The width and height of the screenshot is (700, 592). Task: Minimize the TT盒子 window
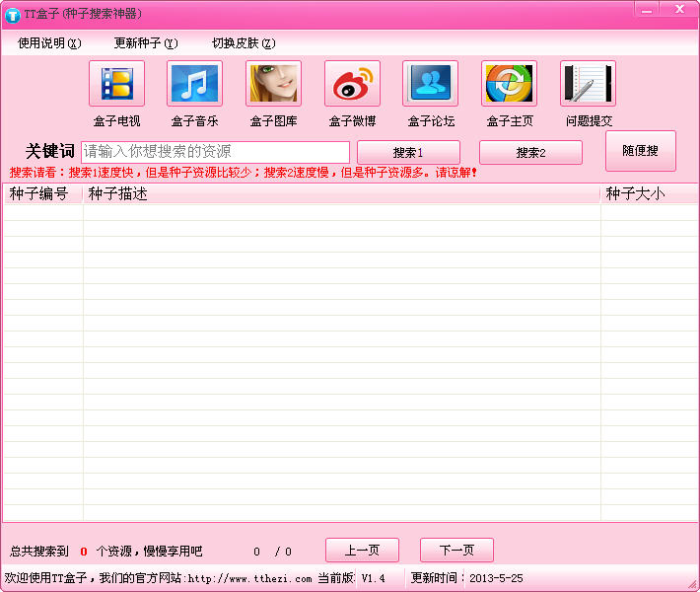[647, 10]
